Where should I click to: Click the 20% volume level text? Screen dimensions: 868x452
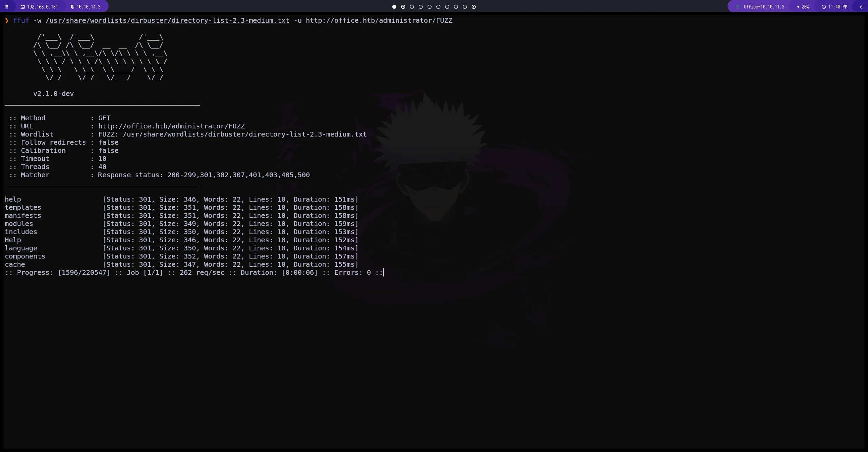[805, 7]
